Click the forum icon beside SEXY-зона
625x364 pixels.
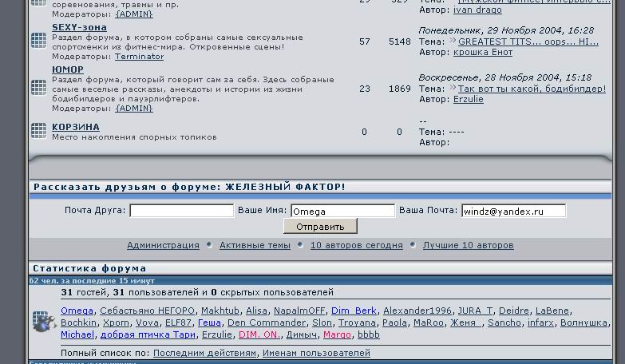(x=38, y=41)
